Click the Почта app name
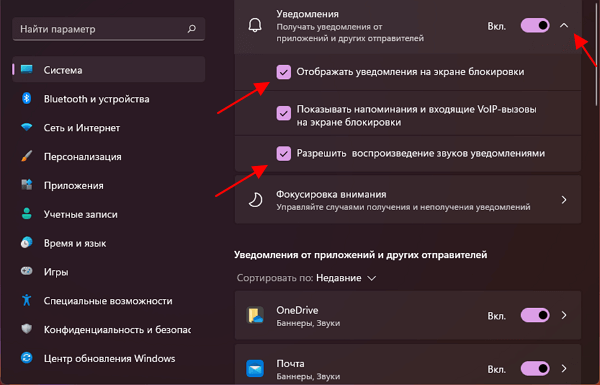This screenshot has width=600, height=385. pos(290,363)
